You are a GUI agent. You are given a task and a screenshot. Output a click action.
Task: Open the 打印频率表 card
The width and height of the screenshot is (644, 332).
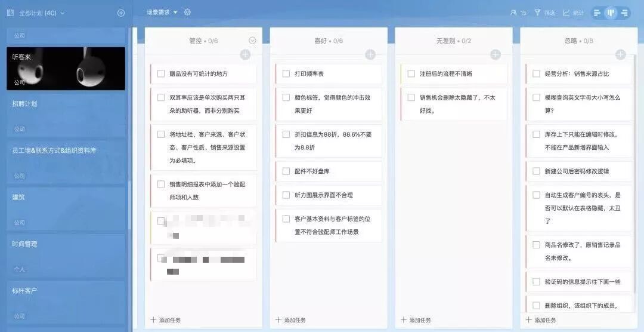click(x=329, y=73)
